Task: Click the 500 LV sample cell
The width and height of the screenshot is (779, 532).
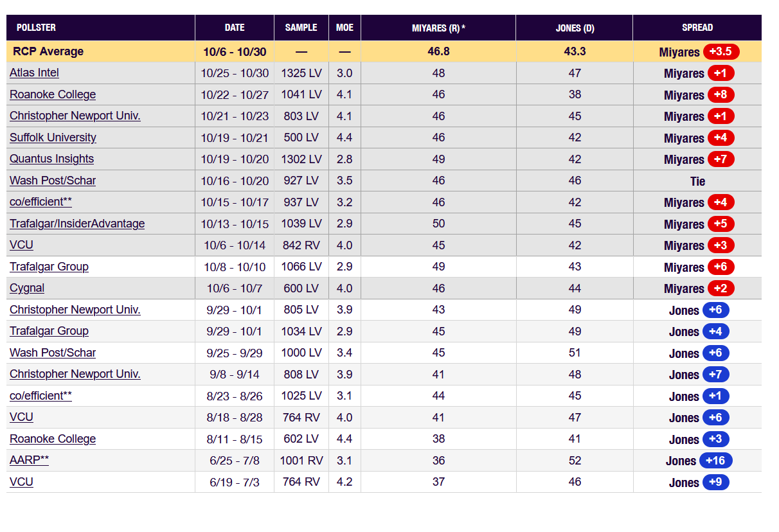Action: 301,137
